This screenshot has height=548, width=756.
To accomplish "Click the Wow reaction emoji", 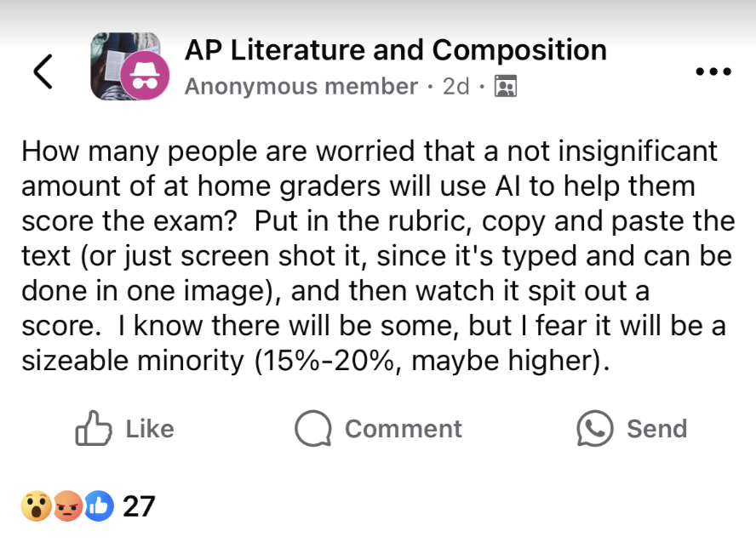I will click(x=35, y=506).
